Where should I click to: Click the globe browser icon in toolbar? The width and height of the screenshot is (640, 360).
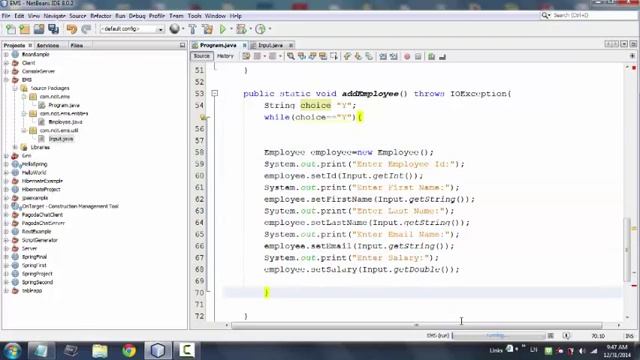(x=175, y=29)
